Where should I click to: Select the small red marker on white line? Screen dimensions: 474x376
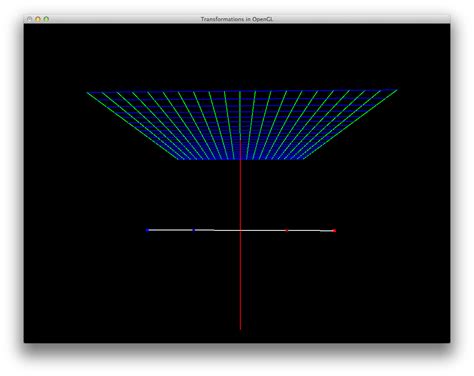[x=286, y=230]
